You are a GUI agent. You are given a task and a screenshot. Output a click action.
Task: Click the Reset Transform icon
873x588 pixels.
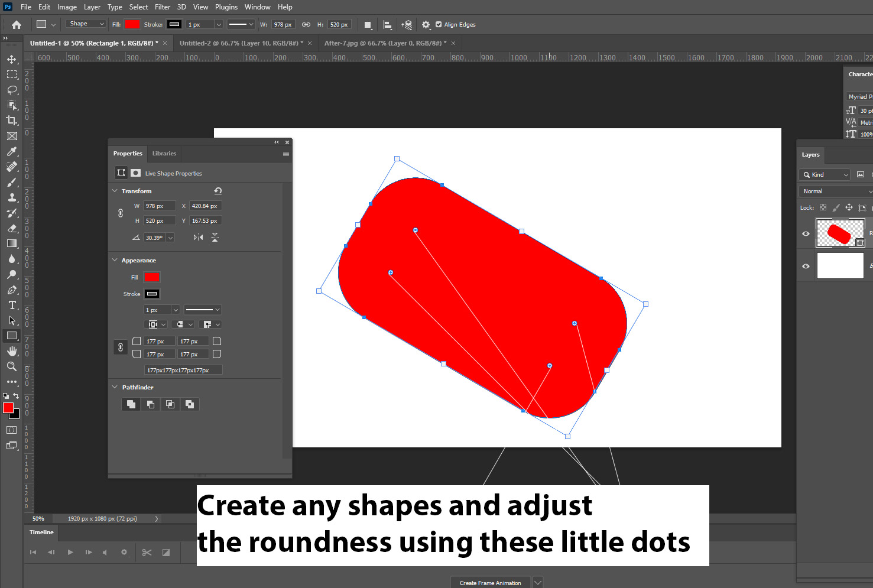pyautogui.click(x=218, y=191)
